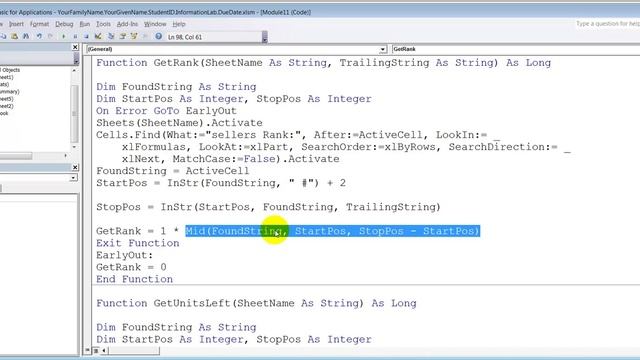The height and width of the screenshot is (360, 640).
Task: Click the blue Help question-mark icon
Action: pyautogui.click(x=158, y=36)
